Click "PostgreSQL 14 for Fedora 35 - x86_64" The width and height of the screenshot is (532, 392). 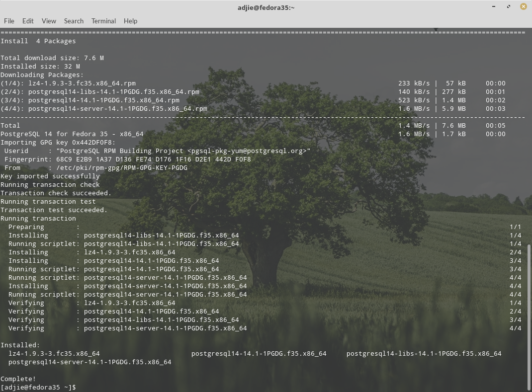72,134
